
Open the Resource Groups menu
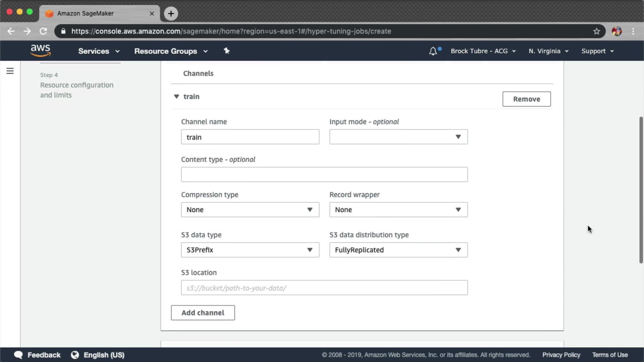tap(171, 51)
